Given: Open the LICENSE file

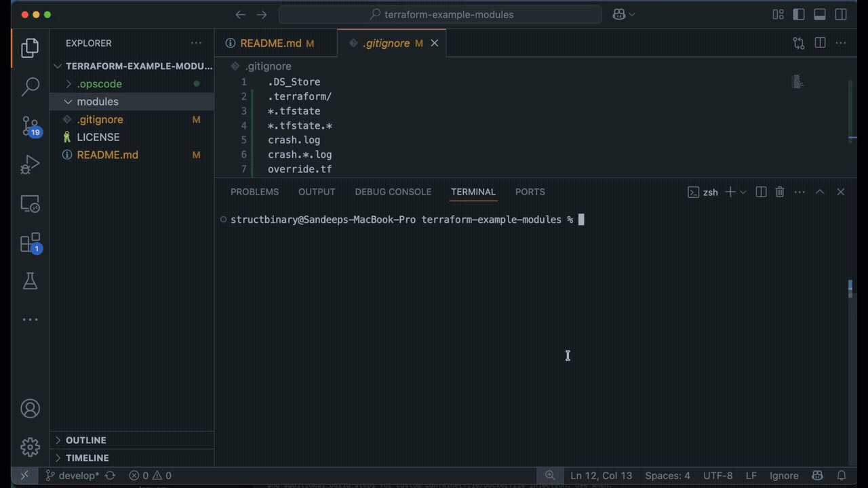Looking at the screenshot, I should [132, 137].
